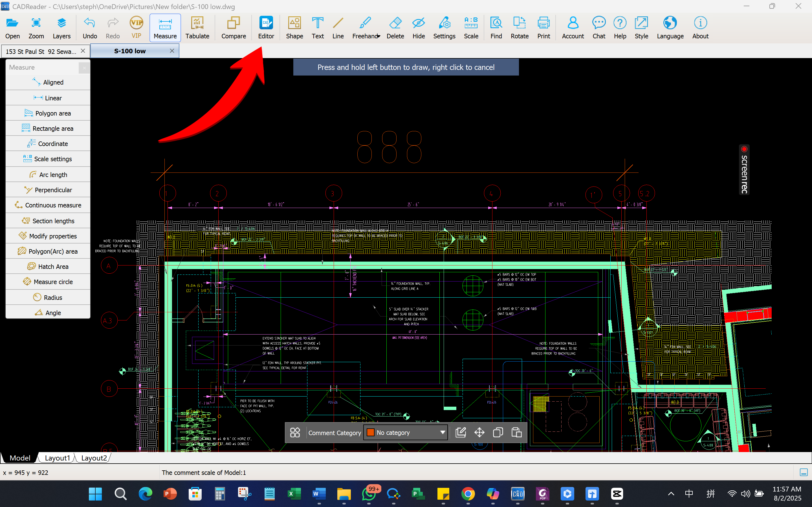Viewport: 812px width, 507px height.
Task: Open the Windows Start menu
Action: [95, 494]
